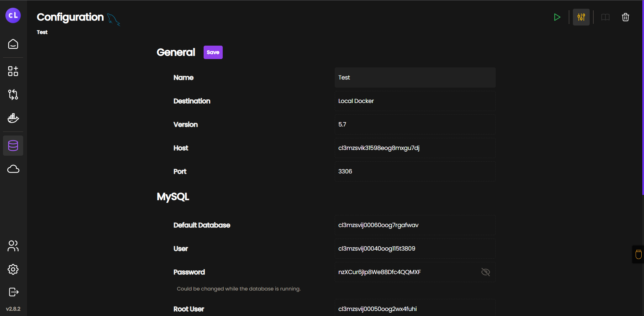
Task: Open the Logs book icon
Action: point(605,17)
